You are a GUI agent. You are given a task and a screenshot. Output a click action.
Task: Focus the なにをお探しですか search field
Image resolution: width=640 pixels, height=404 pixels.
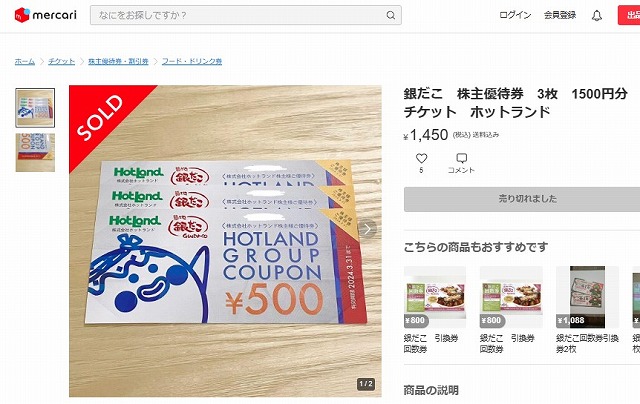246,15
